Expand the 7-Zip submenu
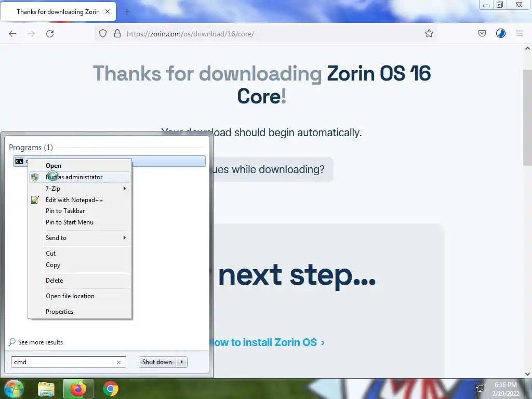The image size is (532, 399). pos(79,188)
